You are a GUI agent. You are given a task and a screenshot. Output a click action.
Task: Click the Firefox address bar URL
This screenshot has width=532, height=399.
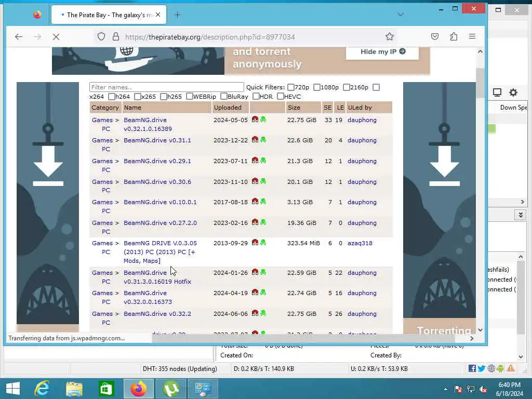click(x=210, y=37)
